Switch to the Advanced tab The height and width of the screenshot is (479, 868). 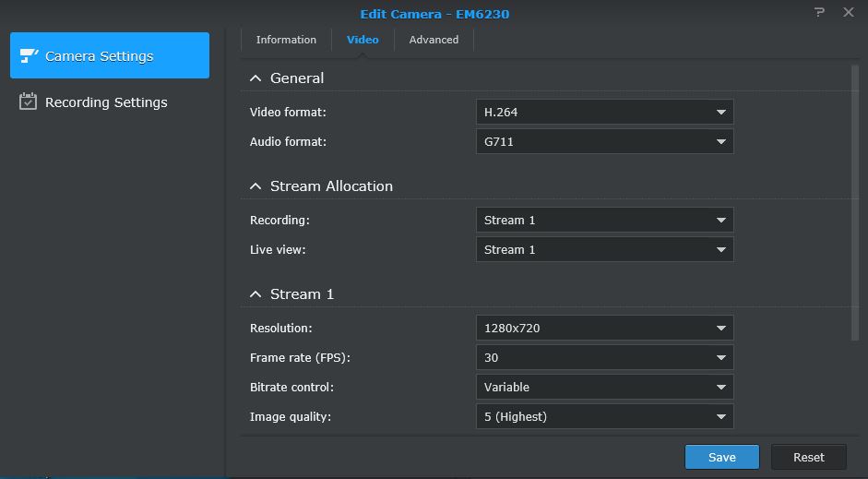pyautogui.click(x=434, y=40)
